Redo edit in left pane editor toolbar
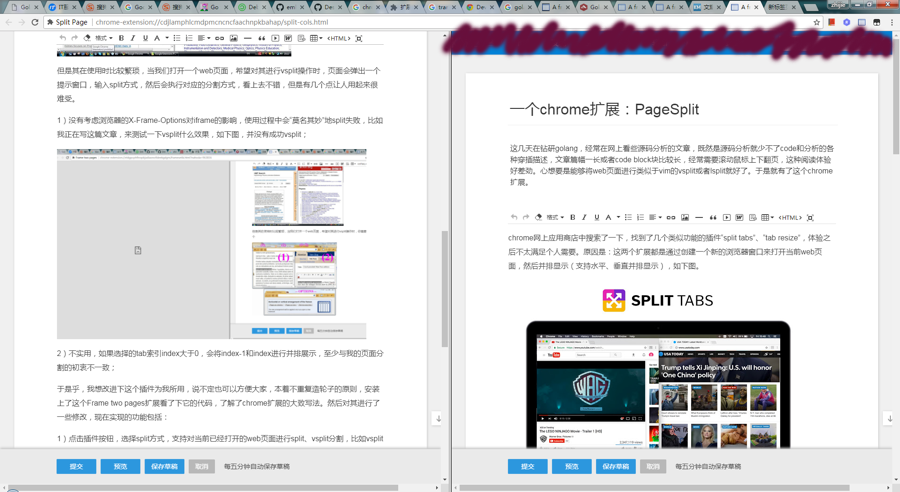Image resolution: width=900 pixels, height=492 pixels. [74, 38]
